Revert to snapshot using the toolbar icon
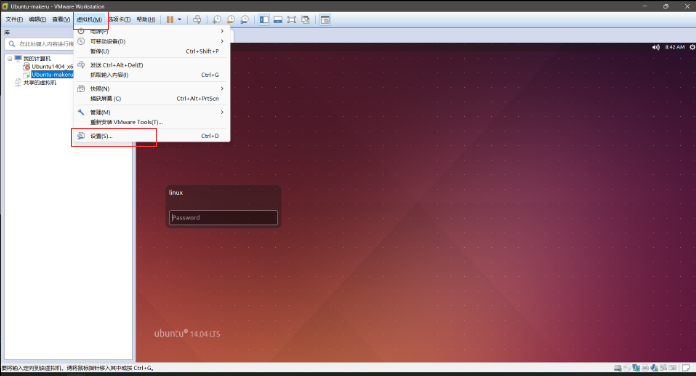Image resolution: width=696 pixels, height=376 pixels. pos(231,20)
